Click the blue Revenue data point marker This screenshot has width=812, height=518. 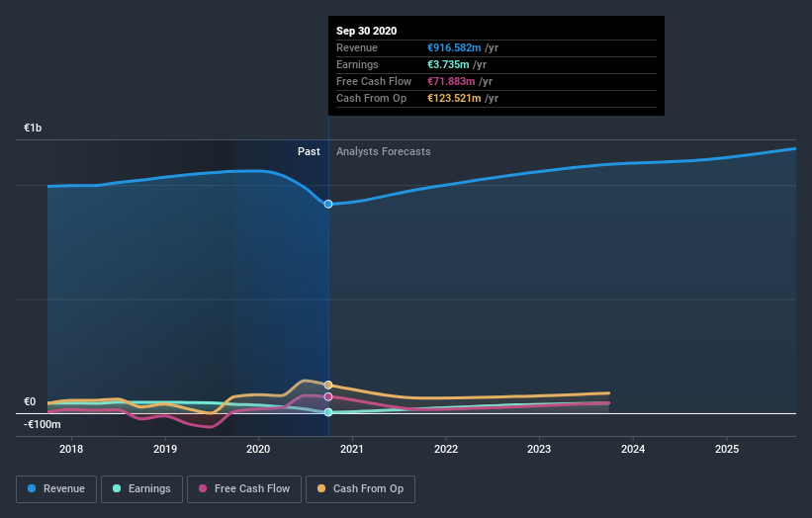pyautogui.click(x=328, y=204)
